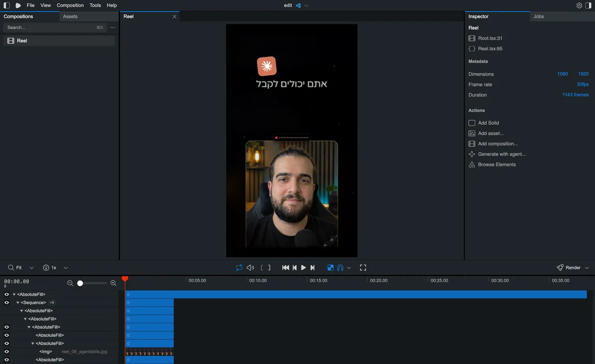The height and width of the screenshot is (364, 595).
Task: Open the 1x playback speed dropdown
Action: [x=65, y=267]
